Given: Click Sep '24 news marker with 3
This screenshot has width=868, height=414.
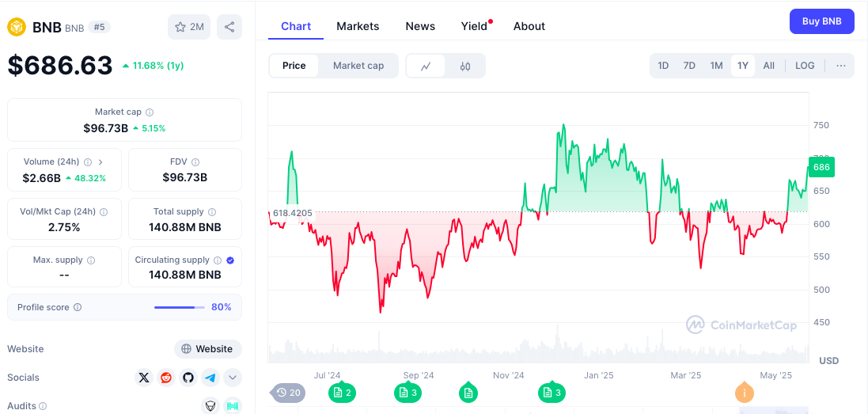Looking at the screenshot, I should click(x=407, y=392).
